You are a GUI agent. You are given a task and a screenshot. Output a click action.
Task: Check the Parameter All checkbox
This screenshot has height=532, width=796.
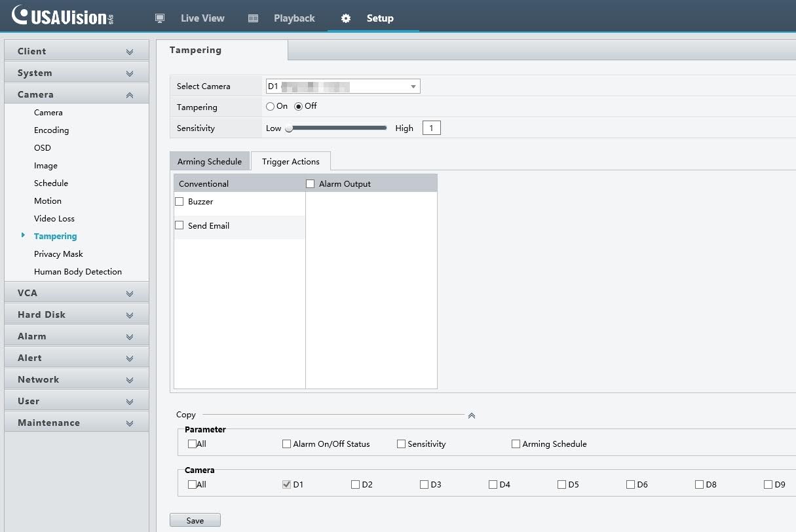(192, 444)
